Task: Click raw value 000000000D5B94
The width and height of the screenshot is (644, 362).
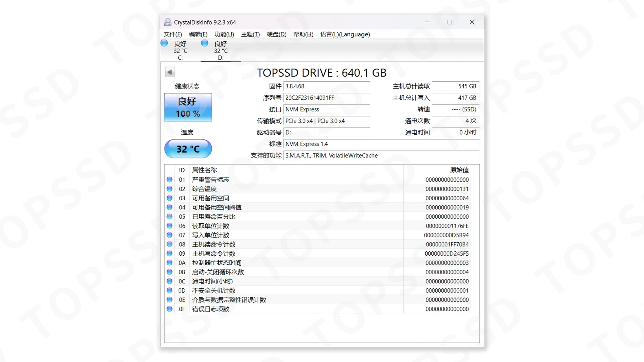Action: 446,235
